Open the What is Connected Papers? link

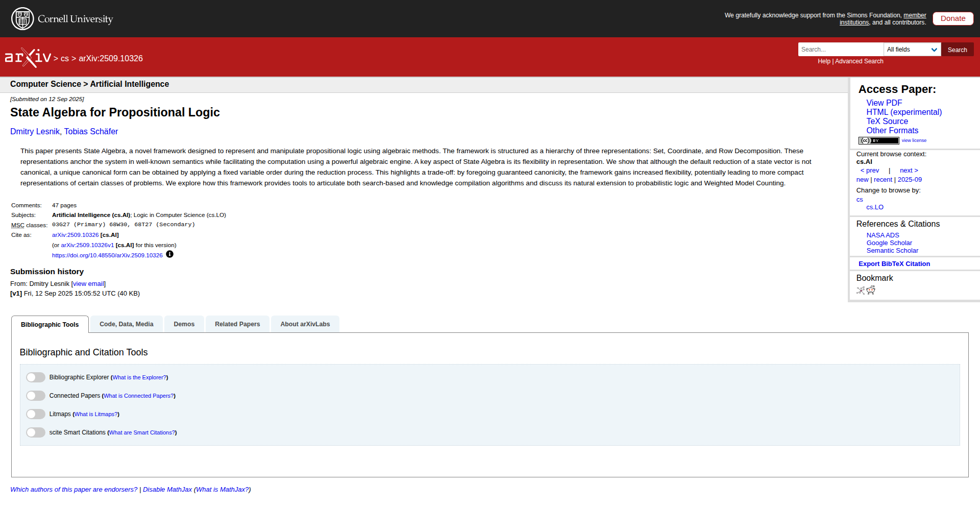(139, 396)
